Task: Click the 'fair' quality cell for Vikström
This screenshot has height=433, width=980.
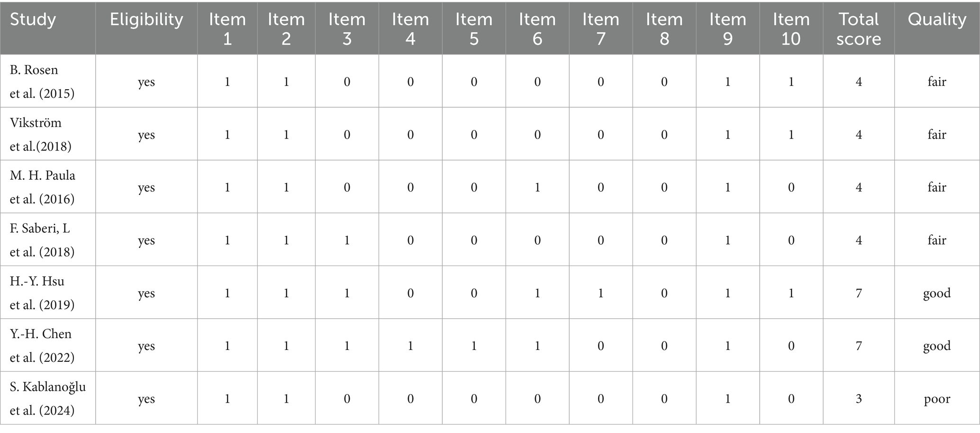Action: pos(936,135)
